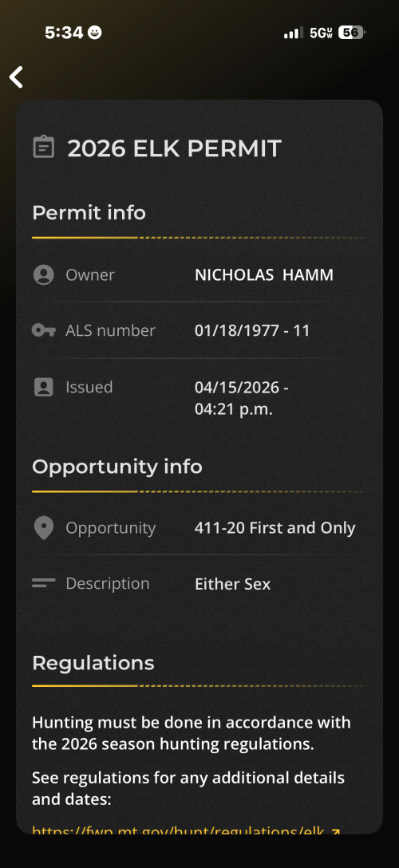Tap the Opportunity info section heading
Viewport: 399px width, 868px height.
(x=117, y=467)
